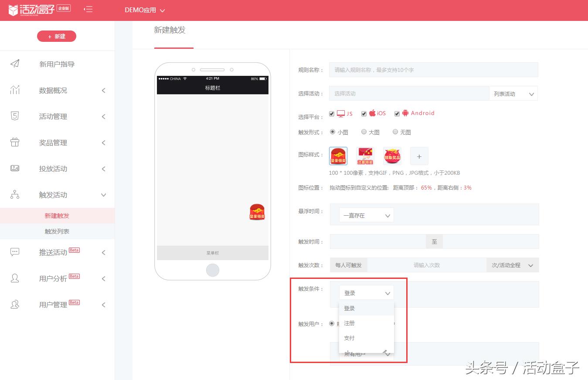Click the 数据概况 chart icon
The image size is (588, 380).
click(14, 90)
